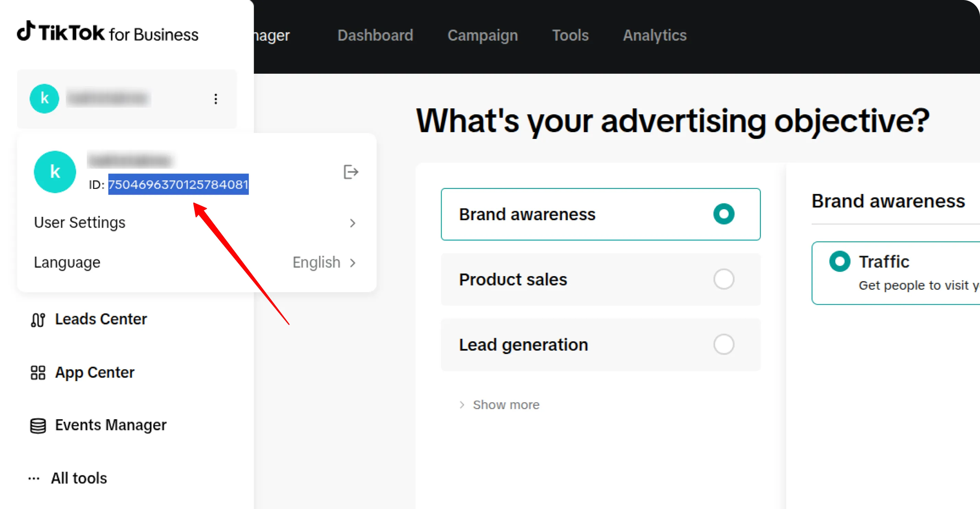Open the Events Manager
Screen dimensions: 980x509
point(110,425)
